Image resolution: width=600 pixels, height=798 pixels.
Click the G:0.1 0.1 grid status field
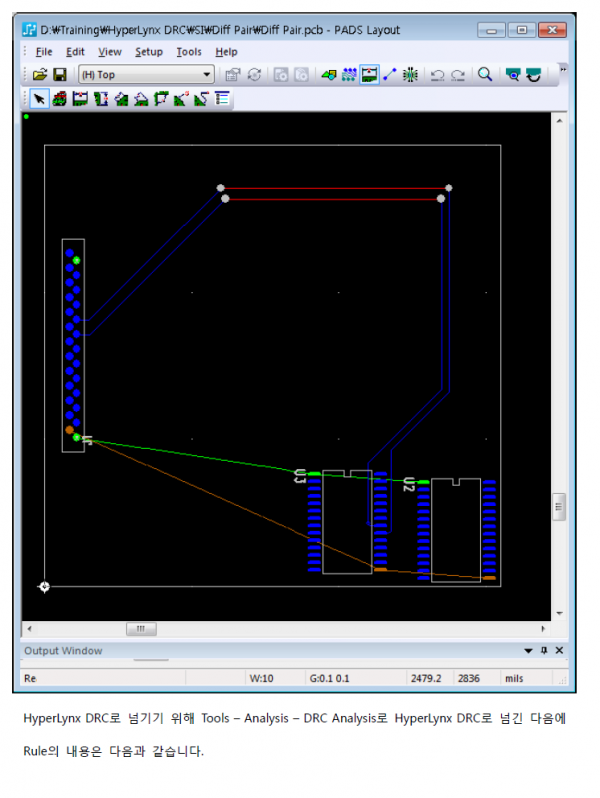point(329,678)
